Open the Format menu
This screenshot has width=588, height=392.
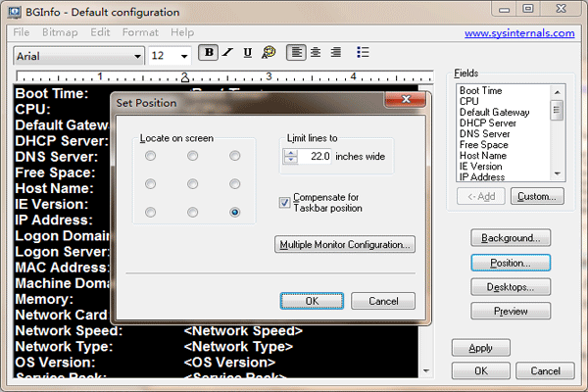coord(140,32)
